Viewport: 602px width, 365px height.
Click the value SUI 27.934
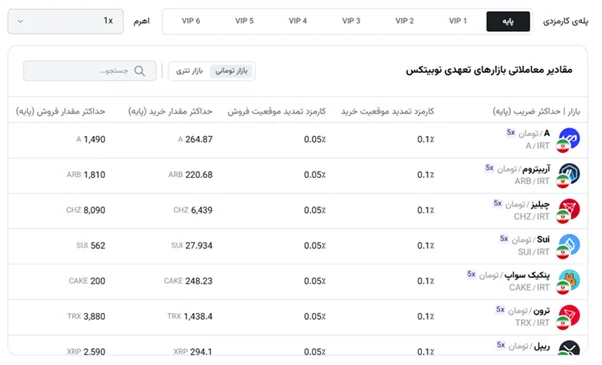[192, 246]
